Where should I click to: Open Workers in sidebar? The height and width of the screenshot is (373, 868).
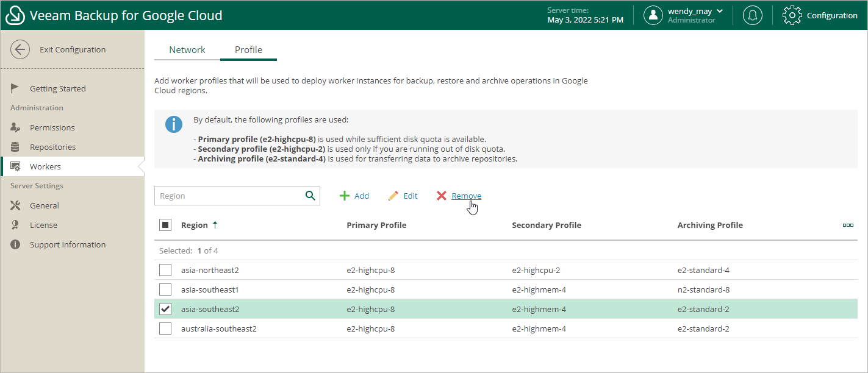click(72, 166)
